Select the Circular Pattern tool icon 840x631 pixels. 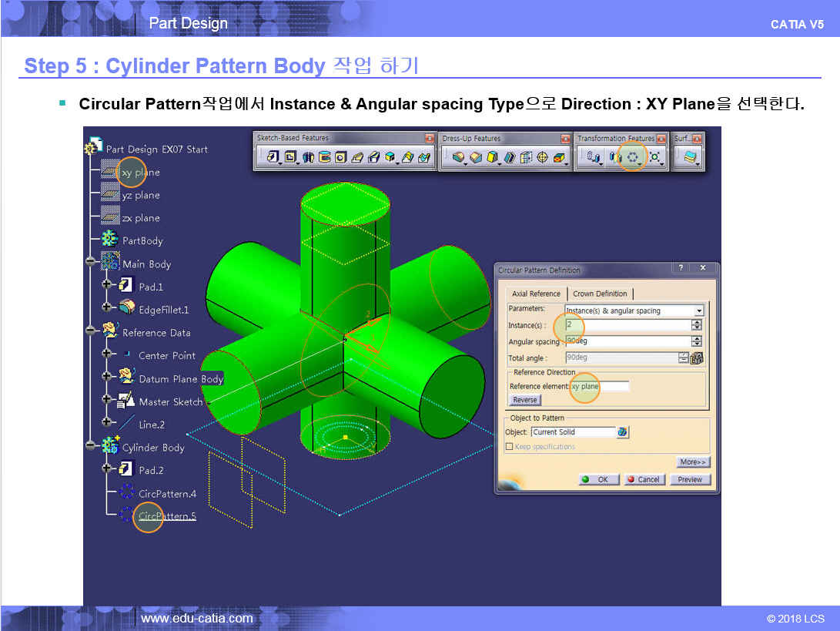click(x=632, y=157)
